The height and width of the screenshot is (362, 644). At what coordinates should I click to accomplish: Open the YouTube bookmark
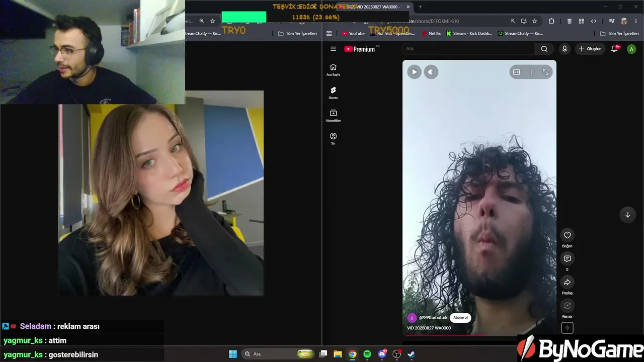[x=353, y=34]
